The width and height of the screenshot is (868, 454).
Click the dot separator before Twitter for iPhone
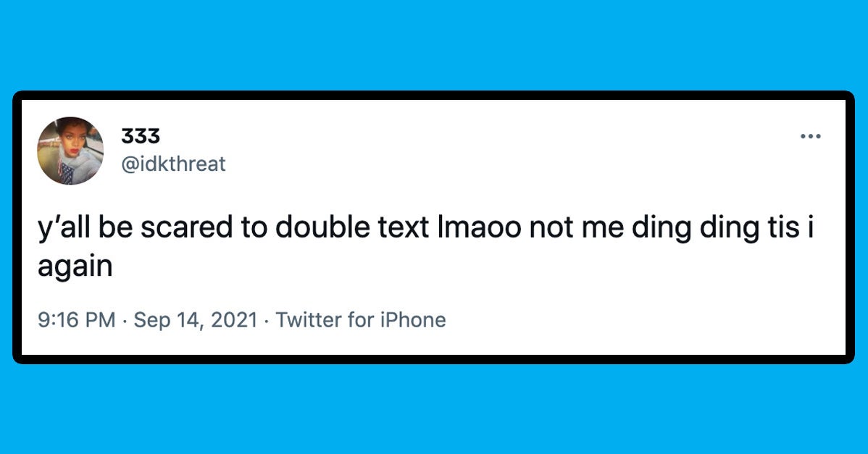coord(265,321)
